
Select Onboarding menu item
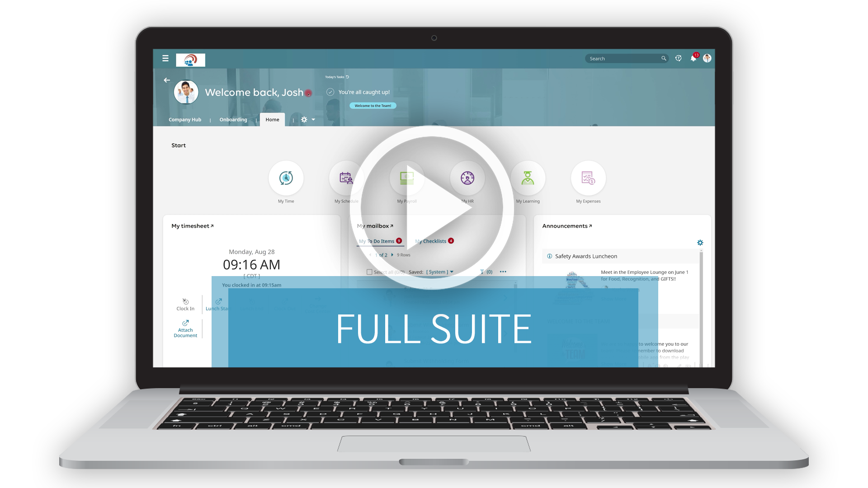point(233,119)
